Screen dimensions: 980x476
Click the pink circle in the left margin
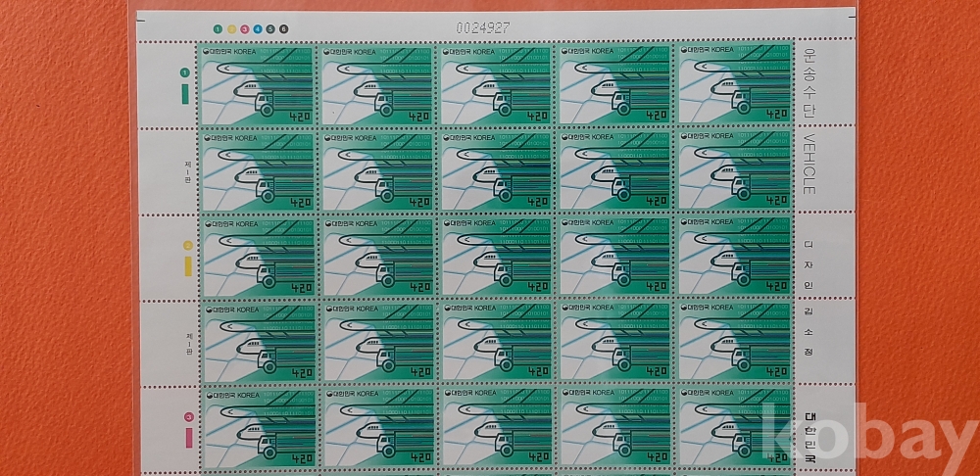coord(183,418)
